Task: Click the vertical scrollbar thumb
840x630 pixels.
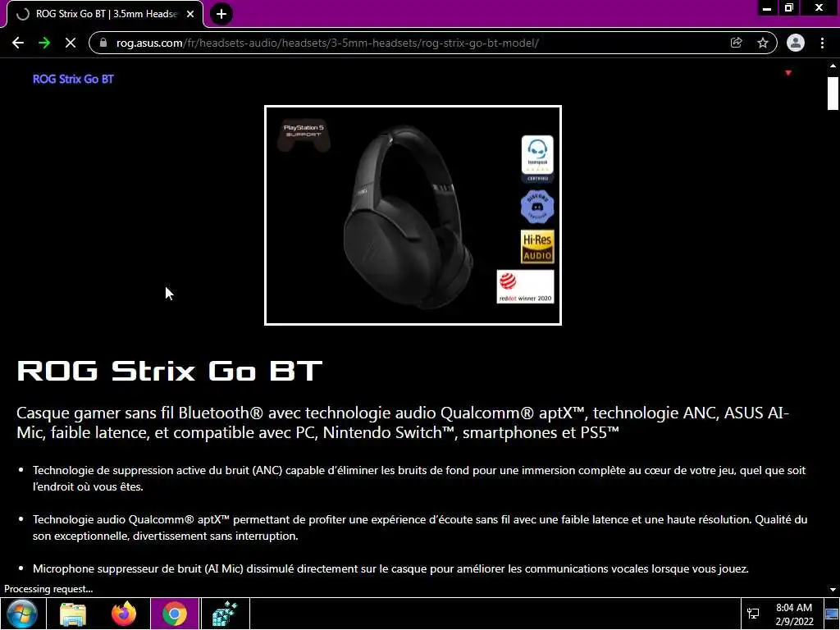Action: pyautogui.click(x=833, y=94)
